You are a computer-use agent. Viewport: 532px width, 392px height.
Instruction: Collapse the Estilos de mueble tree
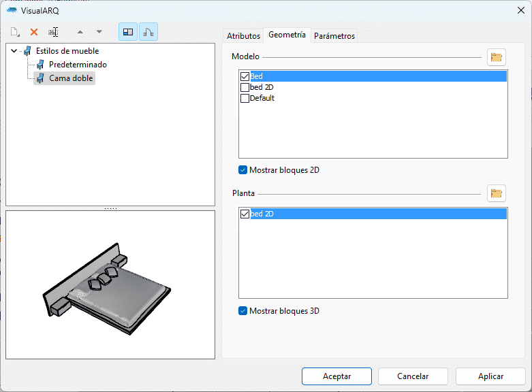(x=14, y=51)
